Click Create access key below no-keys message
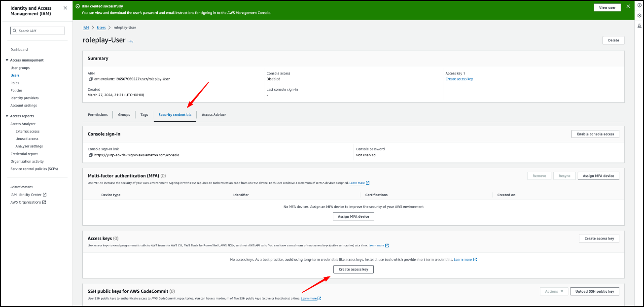The image size is (644, 307). pyautogui.click(x=354, y=269)
